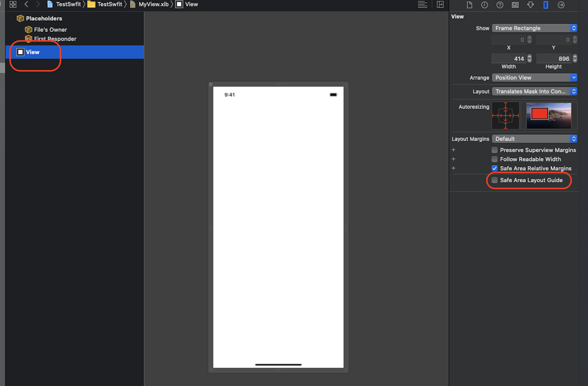Select View in the document outline
Screen dimensions: 588x386
point(32,52)
